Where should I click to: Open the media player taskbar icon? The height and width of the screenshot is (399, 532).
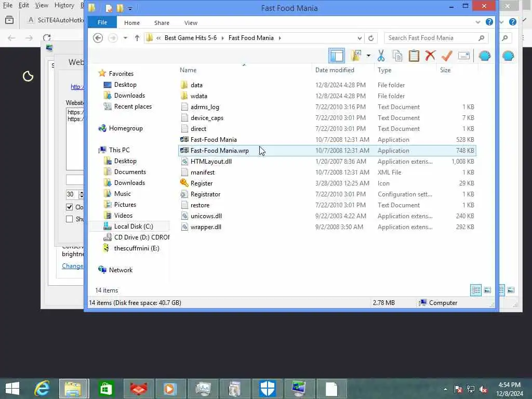tap(170, 389)
